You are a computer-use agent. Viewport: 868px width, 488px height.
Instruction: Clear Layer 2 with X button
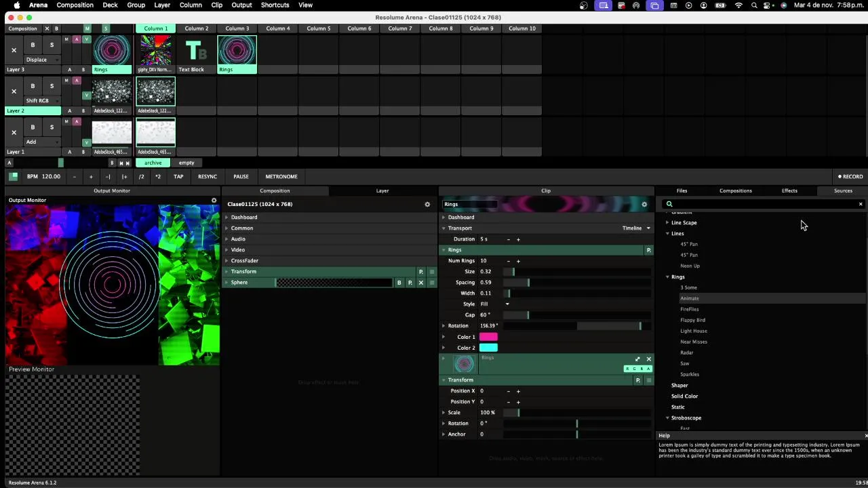[x=14, y=91]
